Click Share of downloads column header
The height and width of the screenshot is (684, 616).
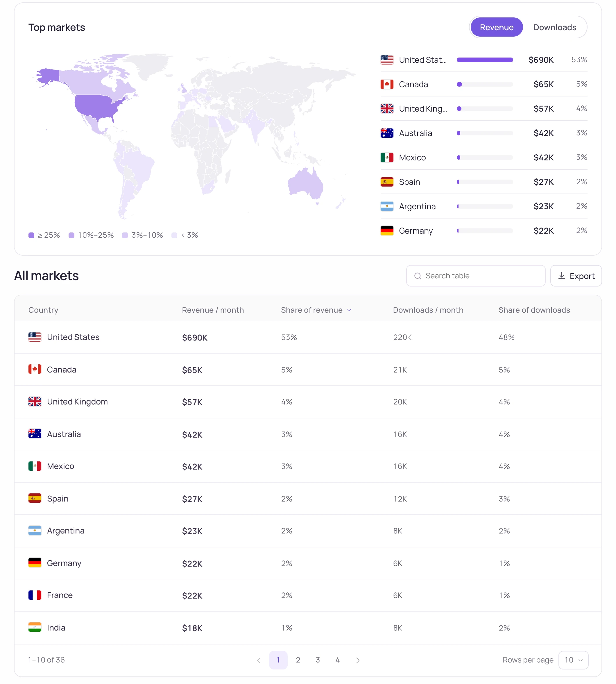(534, 310)
